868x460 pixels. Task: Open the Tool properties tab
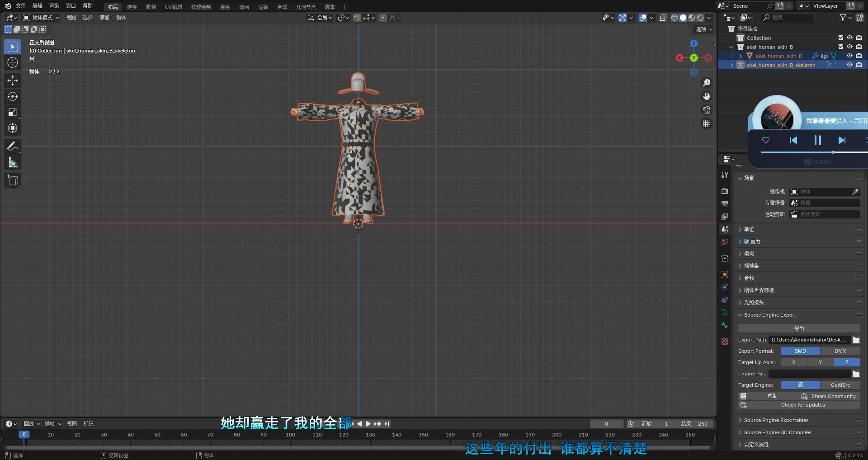(725, 175)
